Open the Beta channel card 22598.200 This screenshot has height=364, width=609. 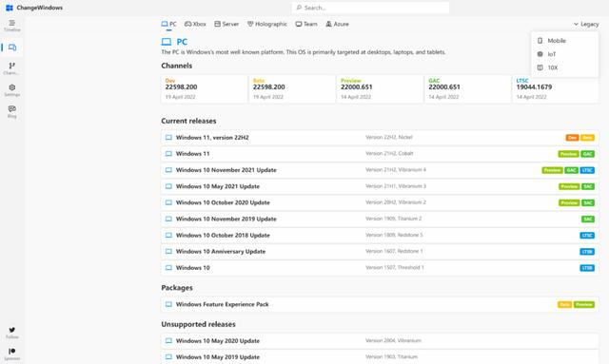pos(292,89)
